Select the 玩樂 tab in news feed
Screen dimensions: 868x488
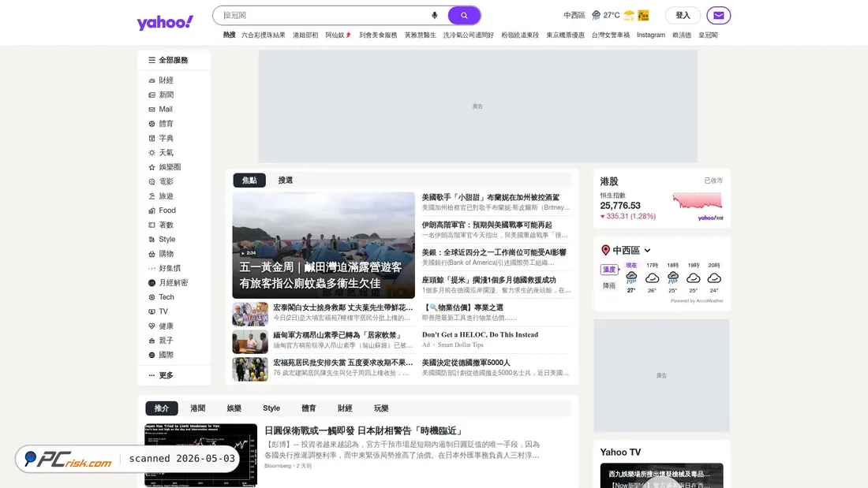[381, 408]
